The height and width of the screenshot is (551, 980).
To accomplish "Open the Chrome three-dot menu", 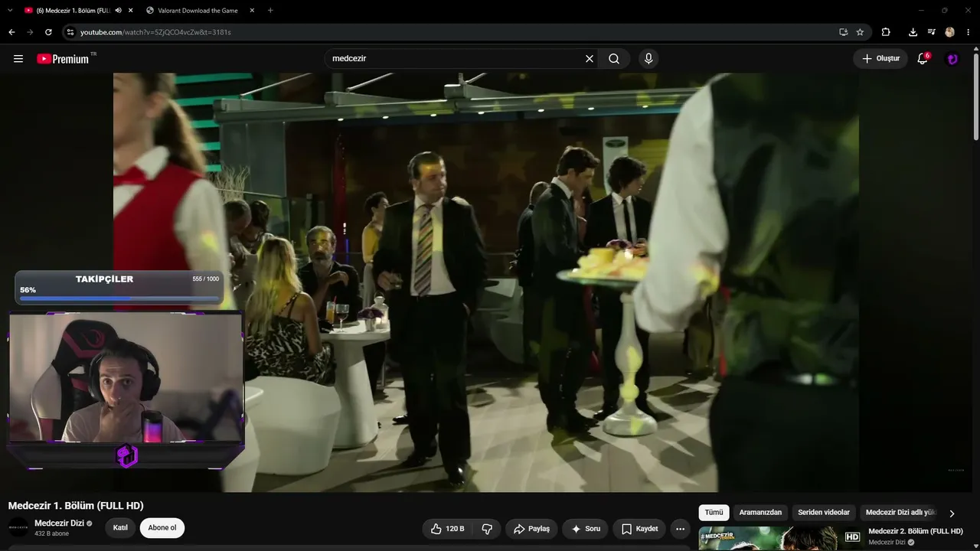I will (969, 32).
